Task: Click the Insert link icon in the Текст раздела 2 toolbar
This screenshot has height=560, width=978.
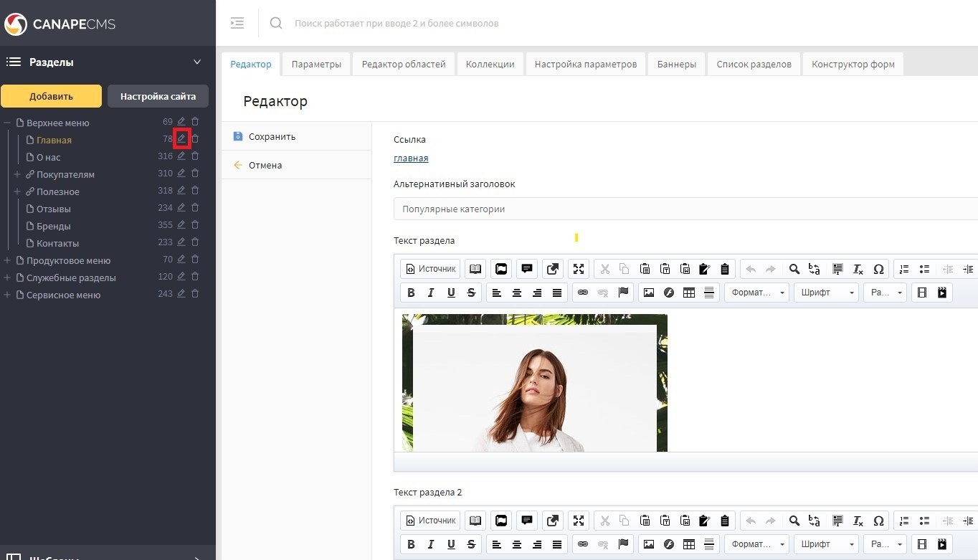Action: coord(583,544)
